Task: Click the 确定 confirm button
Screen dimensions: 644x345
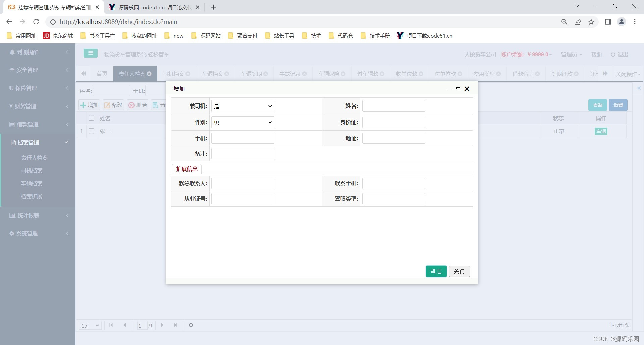Action: tap(436, 271)
